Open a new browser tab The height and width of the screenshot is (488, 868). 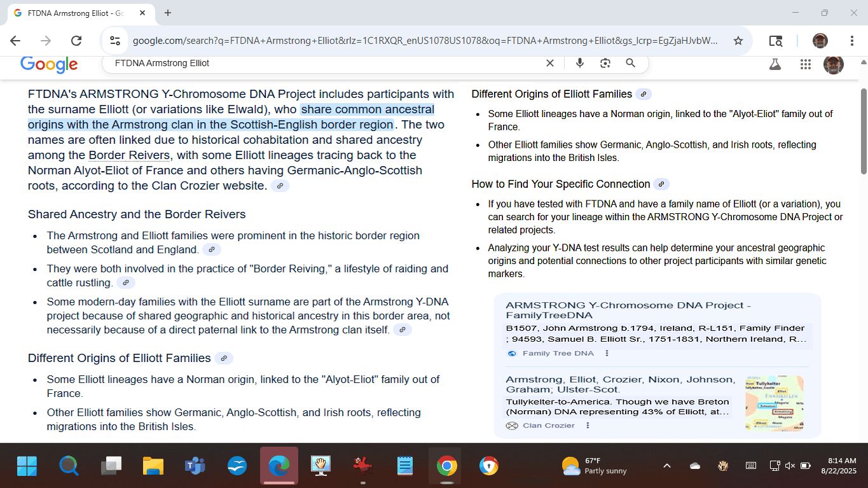pyautogui.click(x=168, y=13)
